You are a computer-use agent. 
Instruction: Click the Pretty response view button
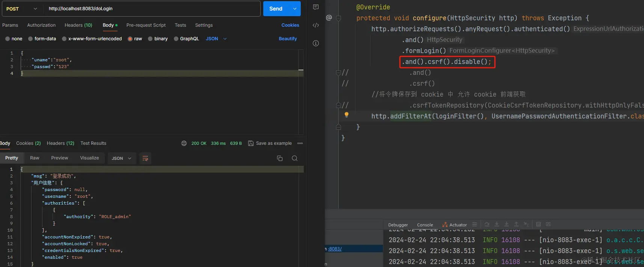pos(12,158)
